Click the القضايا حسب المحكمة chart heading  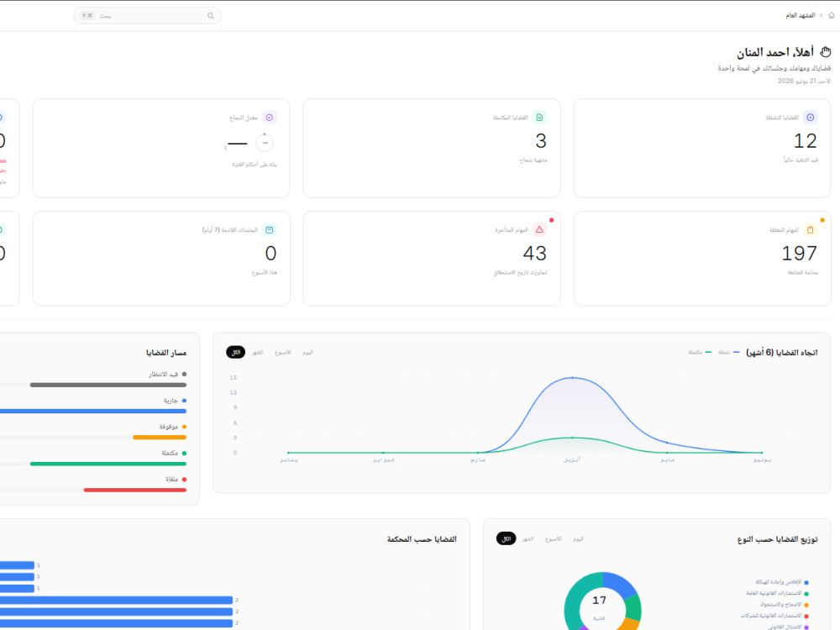point(422,539)
